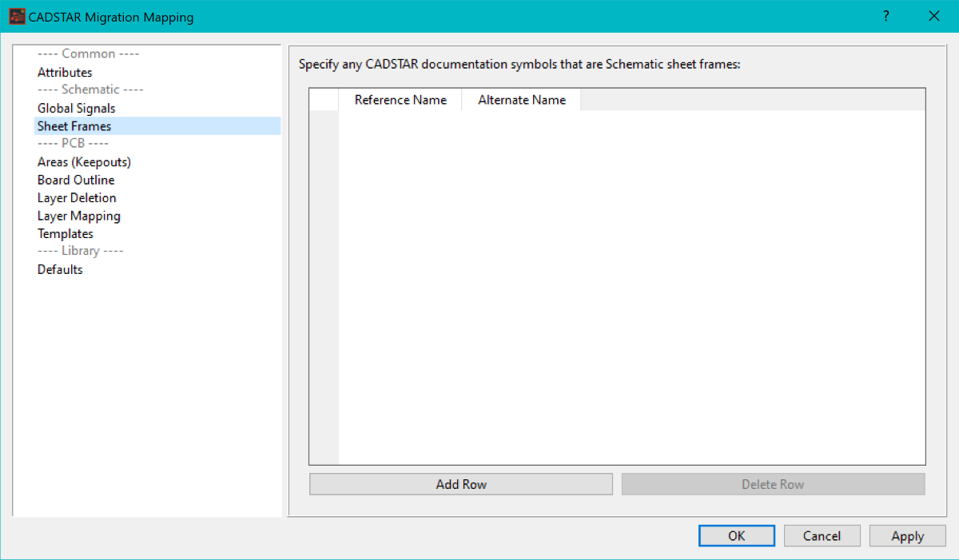Viewport: 959px width, 560px height.
Task: Click the help question mark button
Action: pos(886,16)
